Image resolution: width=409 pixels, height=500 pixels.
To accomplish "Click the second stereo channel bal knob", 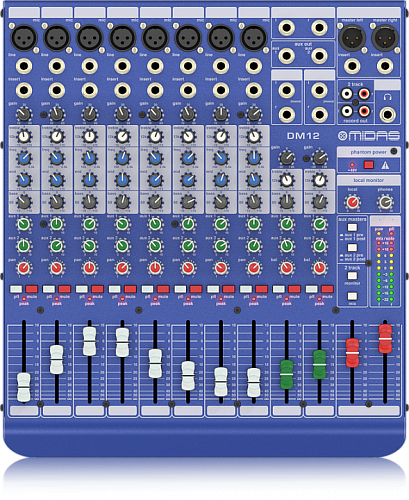I will [x=319, y=268].
